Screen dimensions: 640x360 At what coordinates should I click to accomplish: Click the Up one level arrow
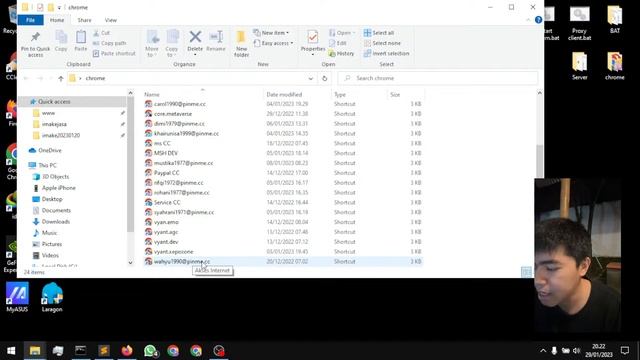(60, 78)
